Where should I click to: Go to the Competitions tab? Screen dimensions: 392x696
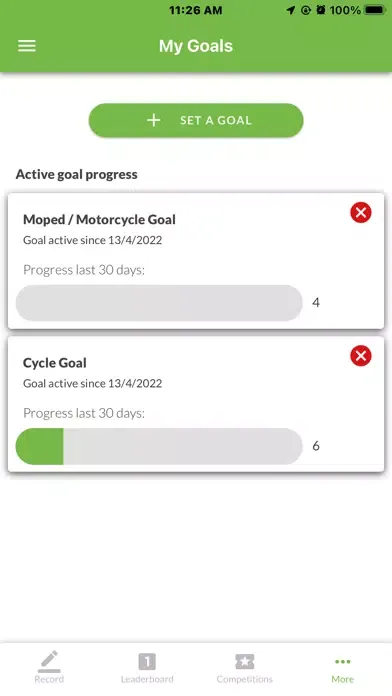coord(245,667)
